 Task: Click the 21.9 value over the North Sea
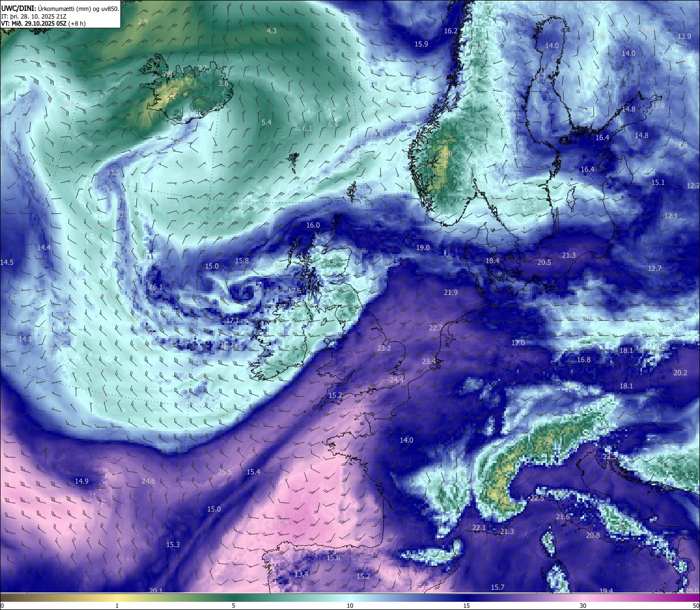tap(451, 292)
